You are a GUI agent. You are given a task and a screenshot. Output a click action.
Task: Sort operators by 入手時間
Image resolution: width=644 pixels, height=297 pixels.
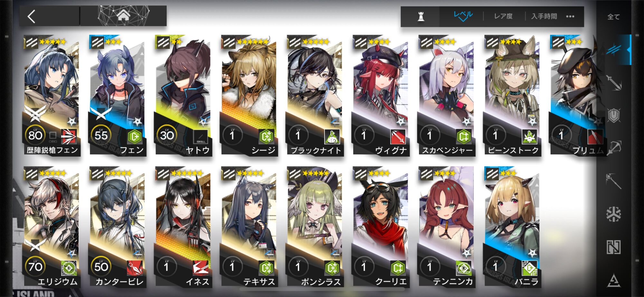544,16
